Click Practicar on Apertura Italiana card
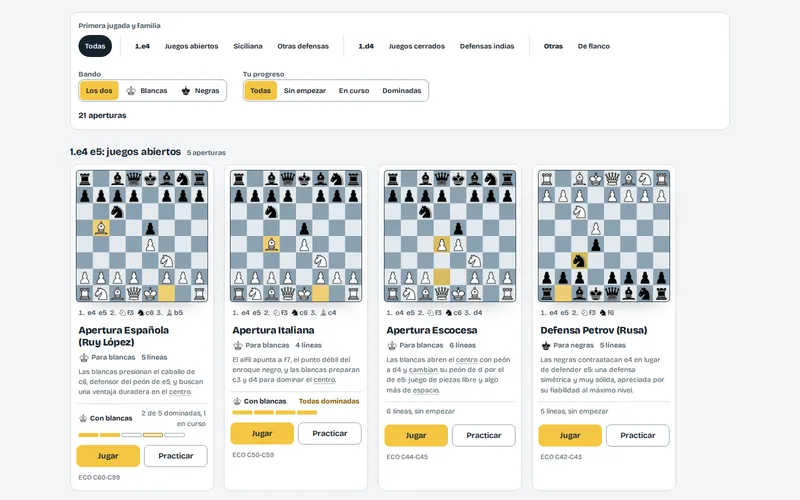Image resolution: width=800 pixels, height=500 pixels. pyautogui.click(x=330, y=433)
